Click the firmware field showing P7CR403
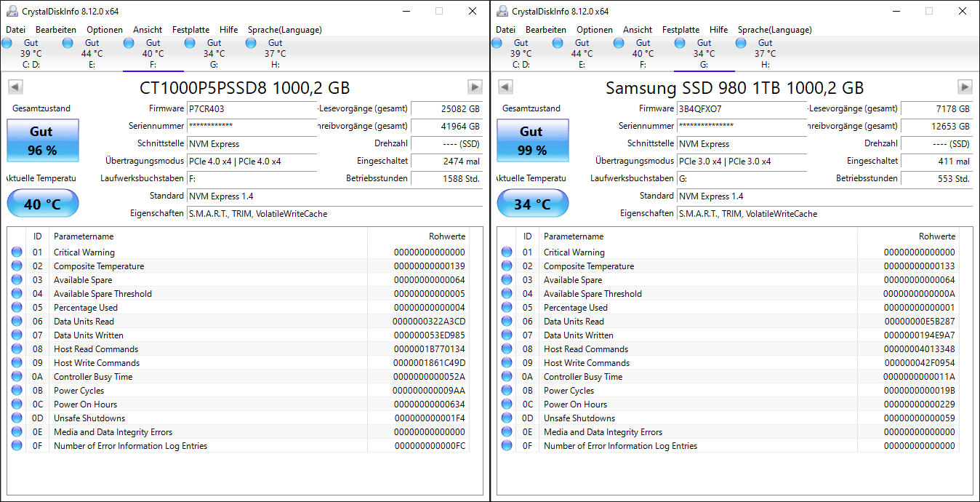980x502 pixels. tap(252, 108)
